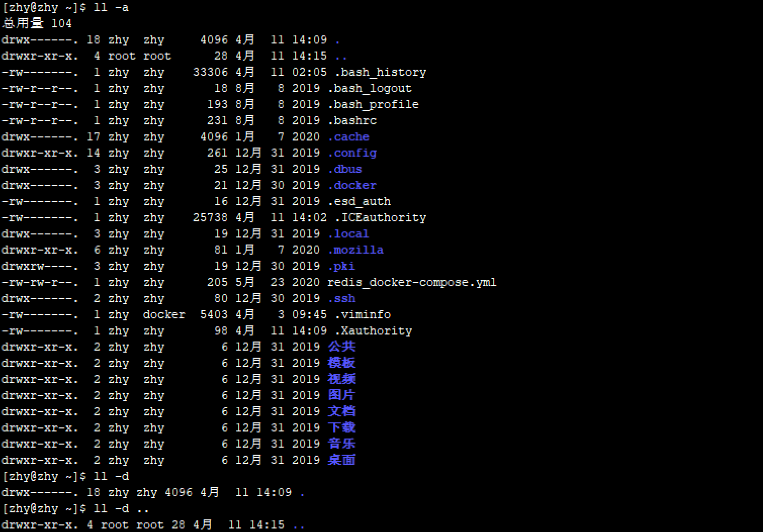Screen dimensions: 763x532
Task: Click size 81 of .mozilla row
Action: pos(221,250)
